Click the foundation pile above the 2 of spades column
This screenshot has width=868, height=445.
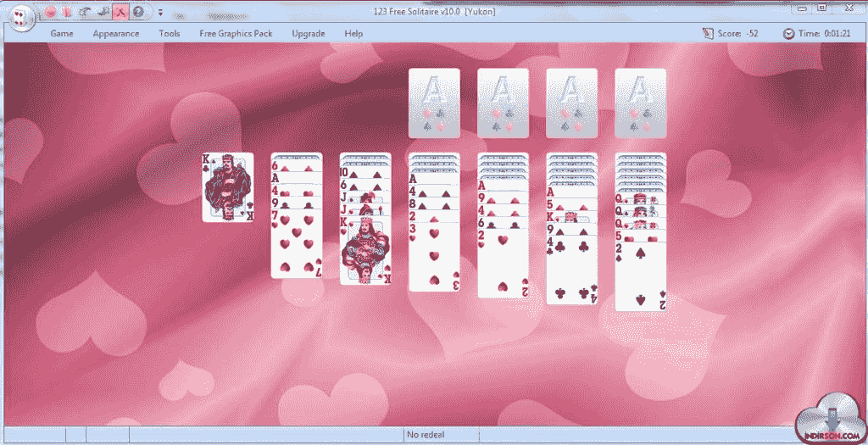[641, 103]
